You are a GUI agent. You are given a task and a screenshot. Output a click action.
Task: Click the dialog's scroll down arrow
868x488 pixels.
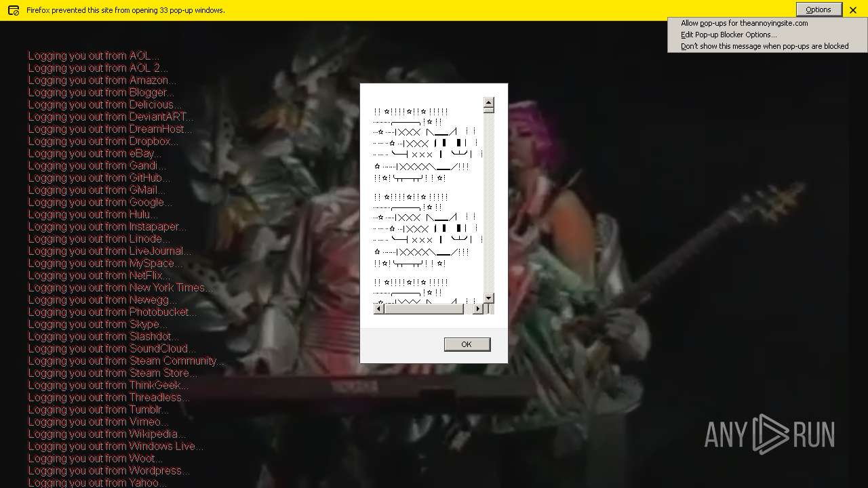[x=488, y=298]
